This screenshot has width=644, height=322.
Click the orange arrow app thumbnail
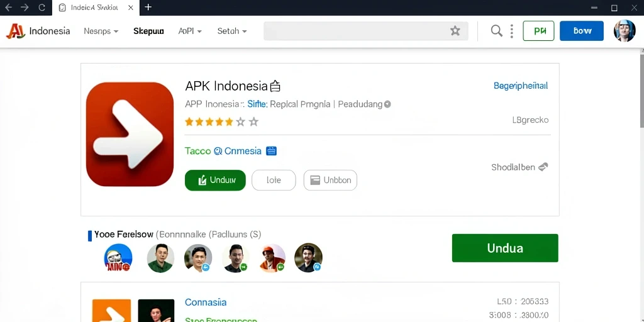[112, 311]
